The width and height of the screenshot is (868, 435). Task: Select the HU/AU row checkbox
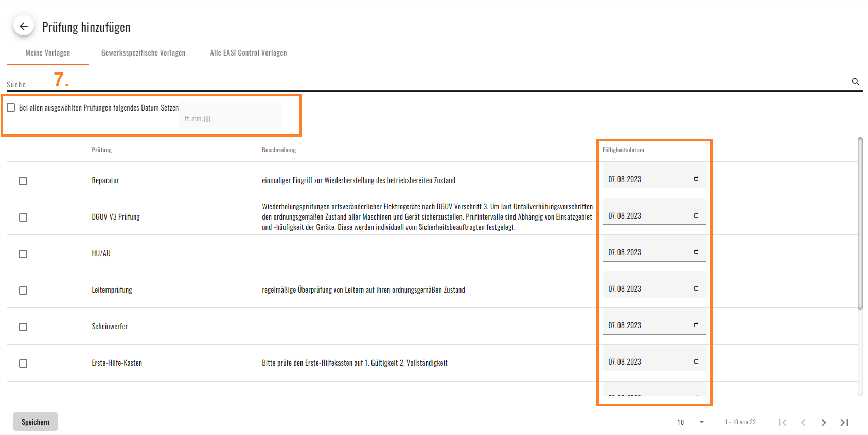click(x=23, y=254)
